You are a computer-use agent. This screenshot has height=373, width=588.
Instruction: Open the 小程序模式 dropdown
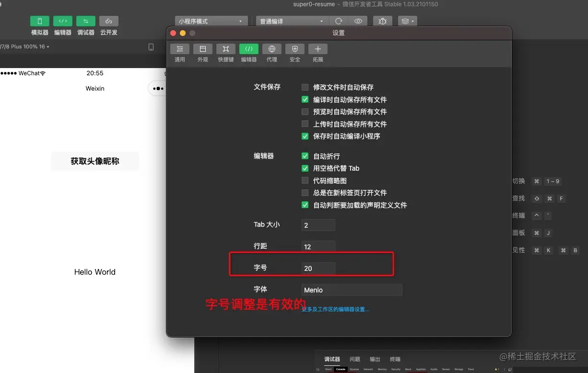211,22
